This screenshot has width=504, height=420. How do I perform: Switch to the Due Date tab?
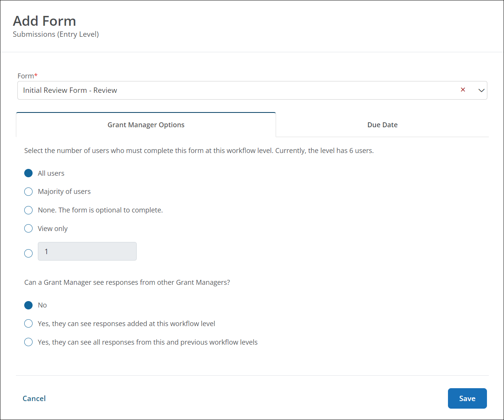[382, 125]
